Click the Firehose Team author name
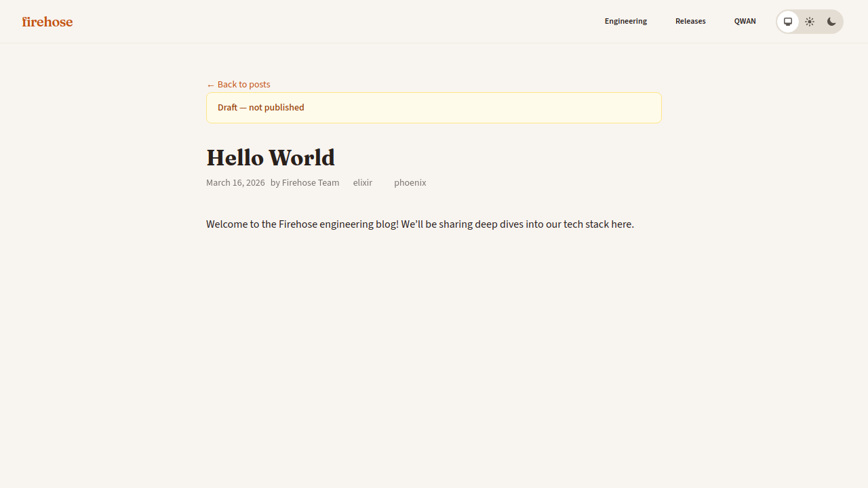Image resolution: width=868 pixels, height=488 pixels. click(x=310, y=182)
